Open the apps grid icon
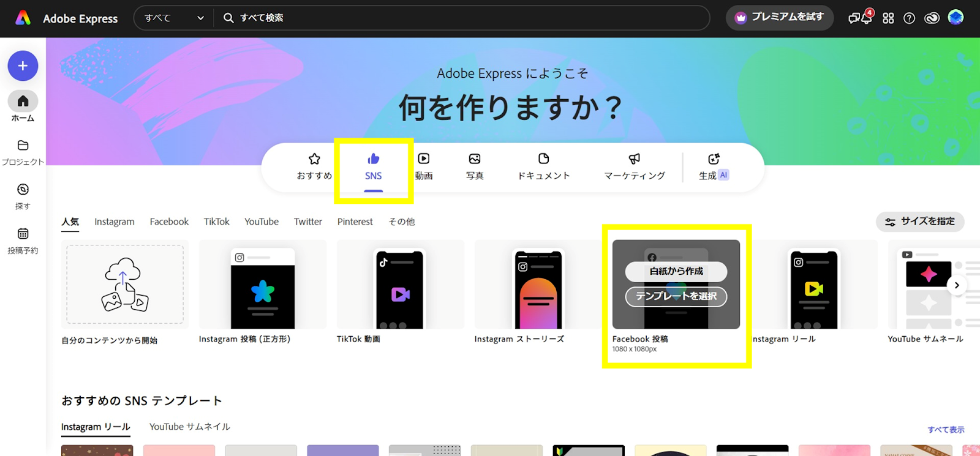The height and width of the screenshot is (456, 980). coord(888,18)
